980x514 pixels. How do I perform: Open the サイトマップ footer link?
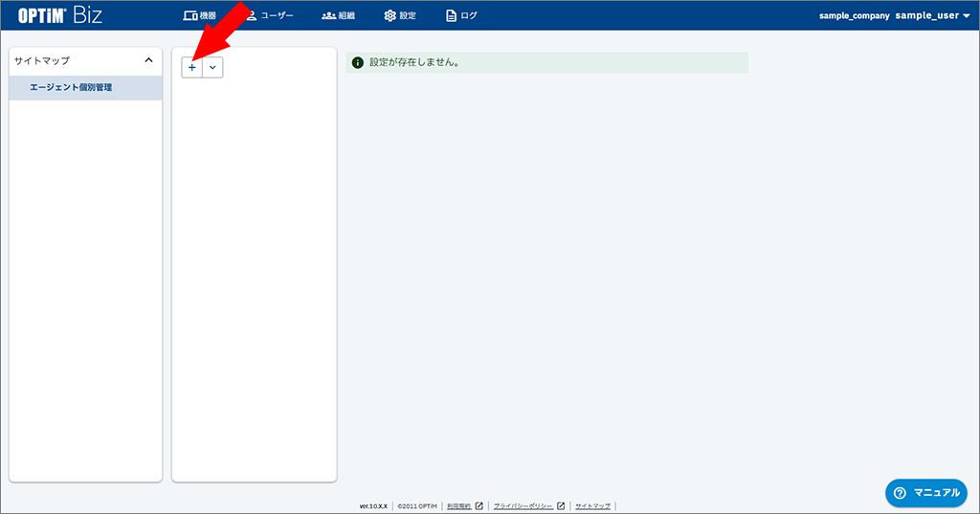[x=592, y=506]
